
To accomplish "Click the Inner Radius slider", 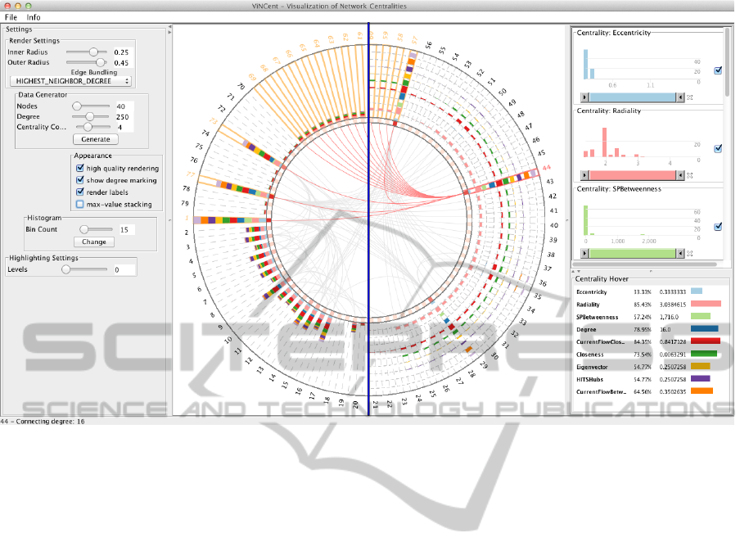I will [x=87, y=52].
